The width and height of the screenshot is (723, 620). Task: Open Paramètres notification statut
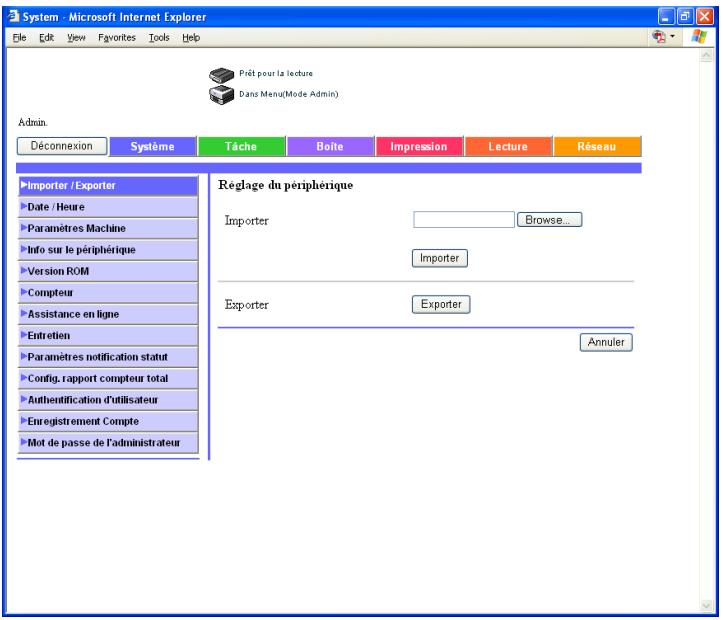click(108, 357)
